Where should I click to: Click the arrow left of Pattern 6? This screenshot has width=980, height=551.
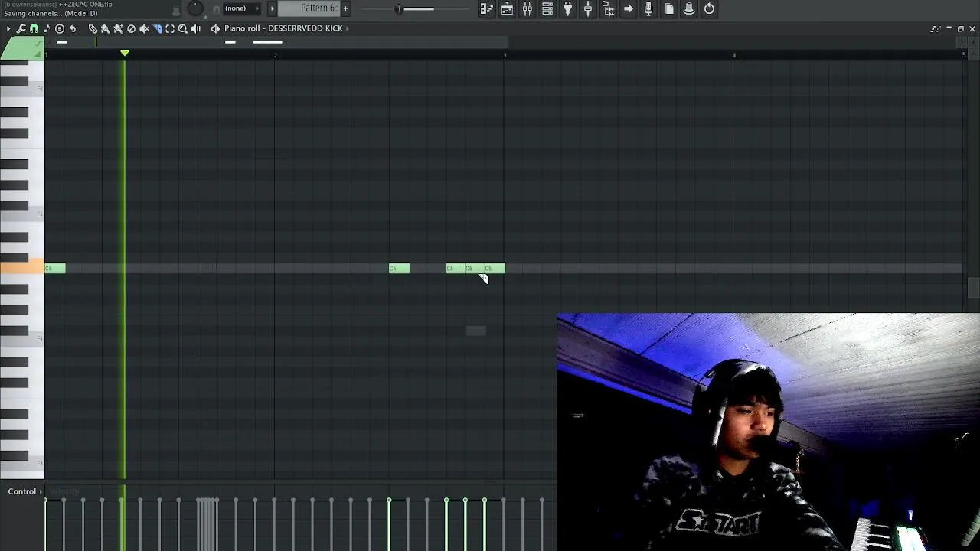272,8
